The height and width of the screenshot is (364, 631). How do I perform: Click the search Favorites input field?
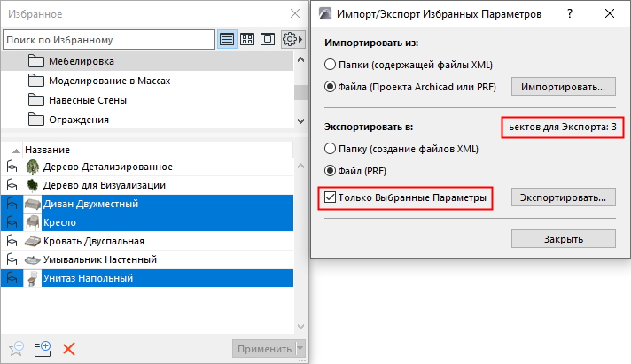tap(109, 40)
